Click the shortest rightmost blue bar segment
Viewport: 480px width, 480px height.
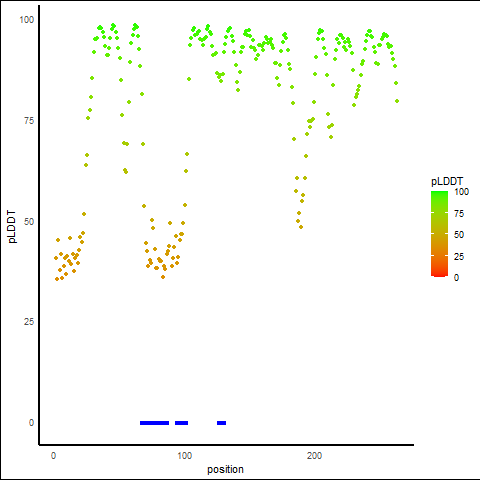[x=221, y=423]
